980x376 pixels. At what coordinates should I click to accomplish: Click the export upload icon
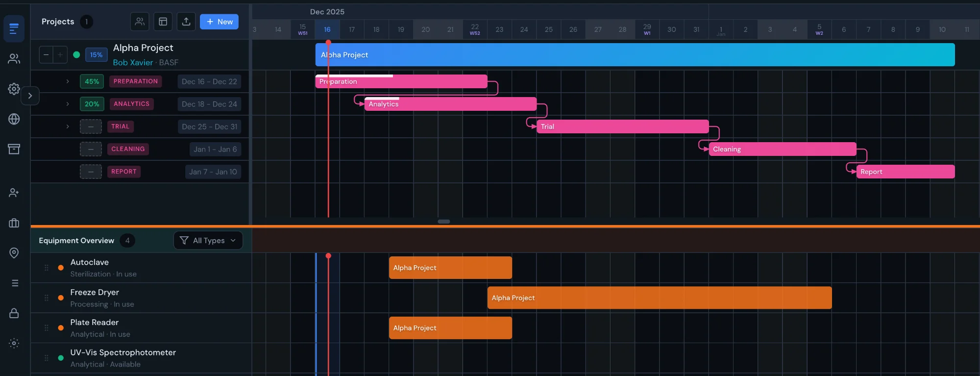click(x=186, y=22)
